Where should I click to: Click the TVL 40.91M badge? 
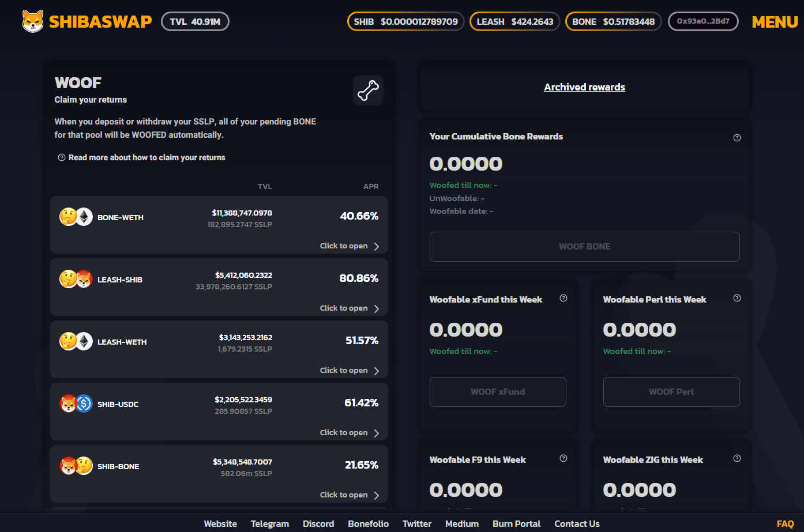tap(195, 21)
